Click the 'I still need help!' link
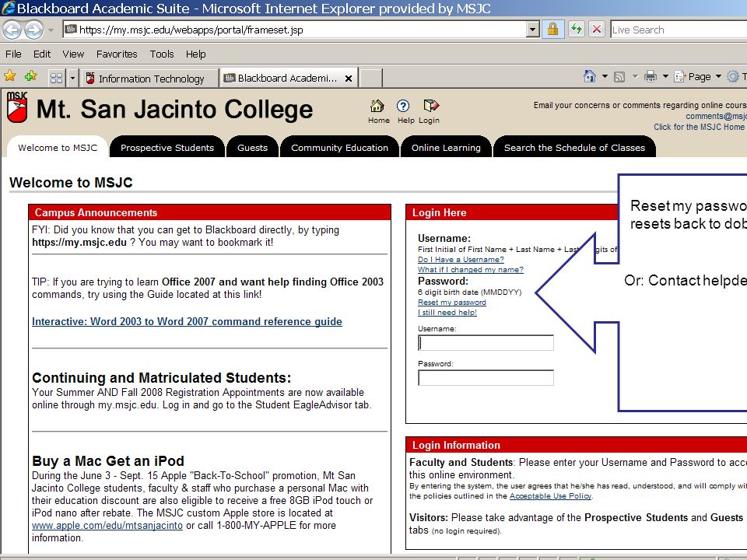The image size is (747, 560). (447, 313)
